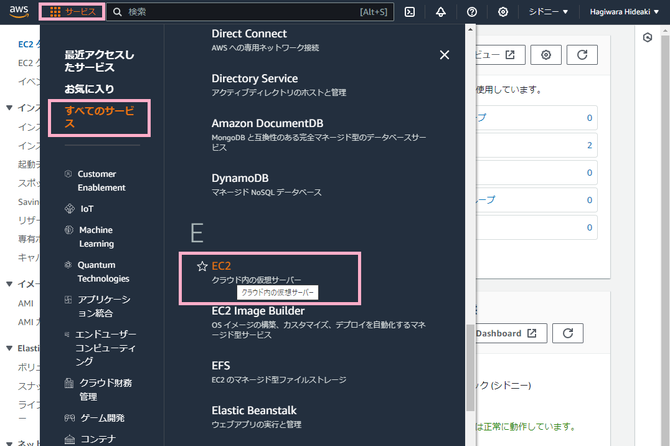Close the services menu with X
Image resolution: width=670 pixels, height=446 pixels.
[444, 55]
